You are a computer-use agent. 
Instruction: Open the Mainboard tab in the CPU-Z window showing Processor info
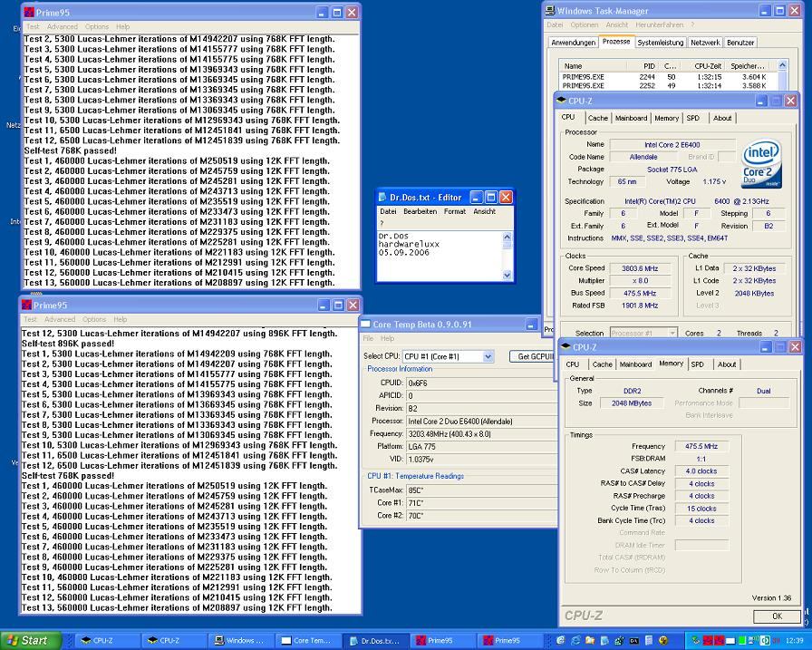(x=631, y=118)
